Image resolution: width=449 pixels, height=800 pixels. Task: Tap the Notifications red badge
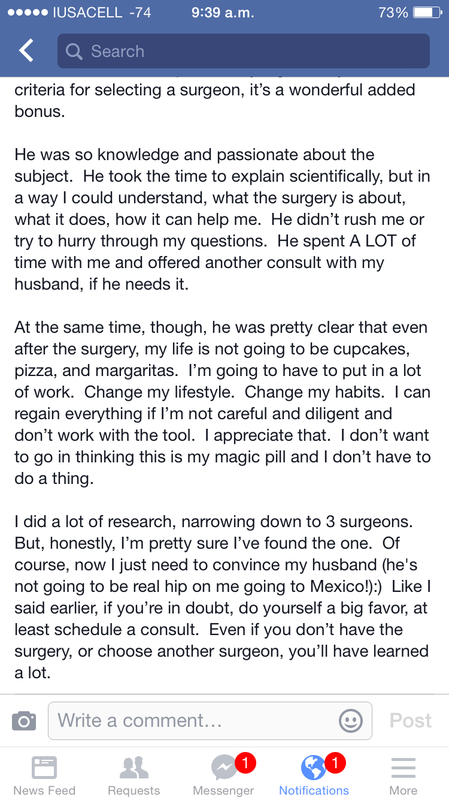click(x=335, y=763)
